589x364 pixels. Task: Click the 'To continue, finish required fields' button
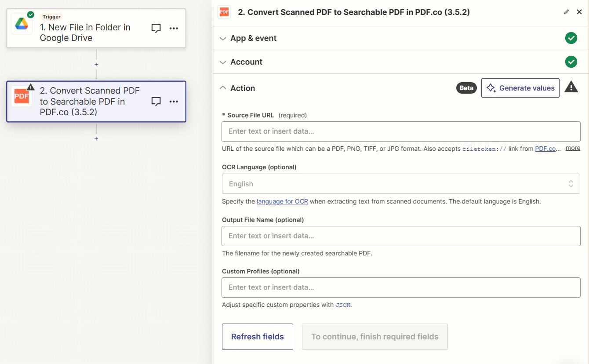click(x=375, y=337)
